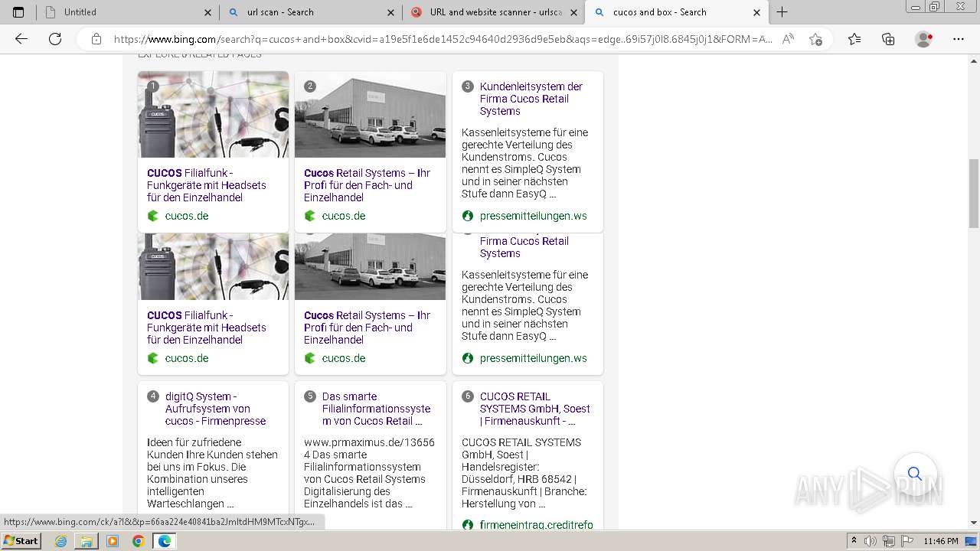Viewport: 980px width, 551px height.
Task: Open the tab actions menu icon
Action: pos(18,12)
